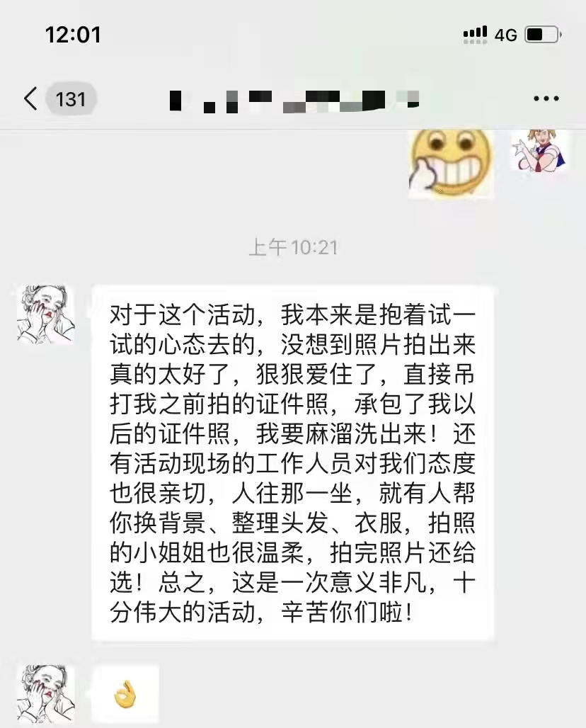Image resolution: width=586 pixels, height=728 pixels.
Task: Tap the back arrow in chat header
Action: [x=30, y=98]
